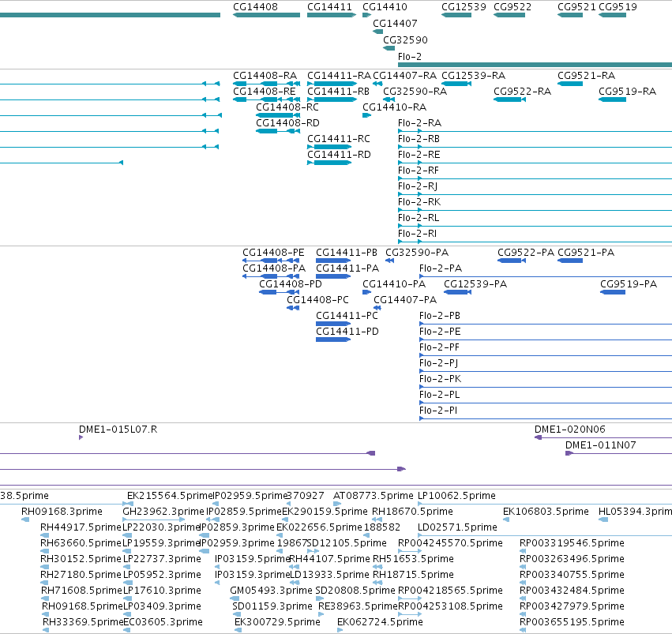Viewport: 672px width, 634px height.
Task: Click transcript CG14411-RB label
Action: (338, 92)
